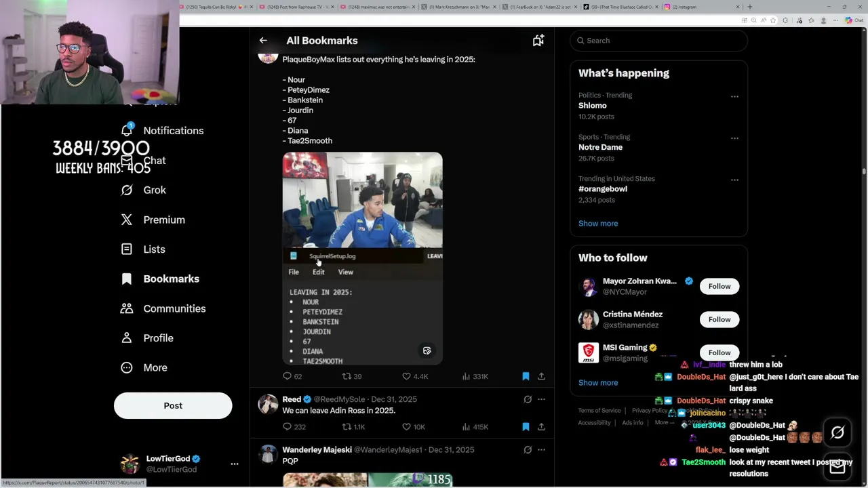Viewport: 868px width, 488px height.
Task: Remove bookmark on Reed's post
Action: click(x=526, y=426)
